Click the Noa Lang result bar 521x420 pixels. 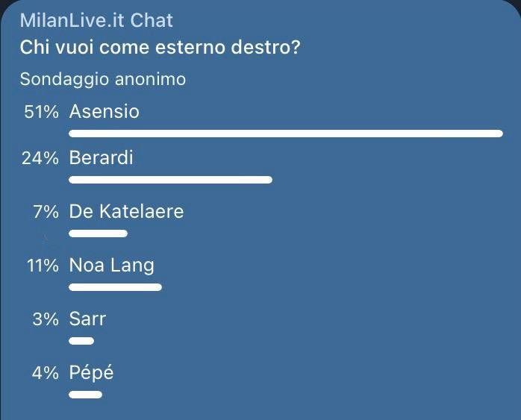point(115,286)
